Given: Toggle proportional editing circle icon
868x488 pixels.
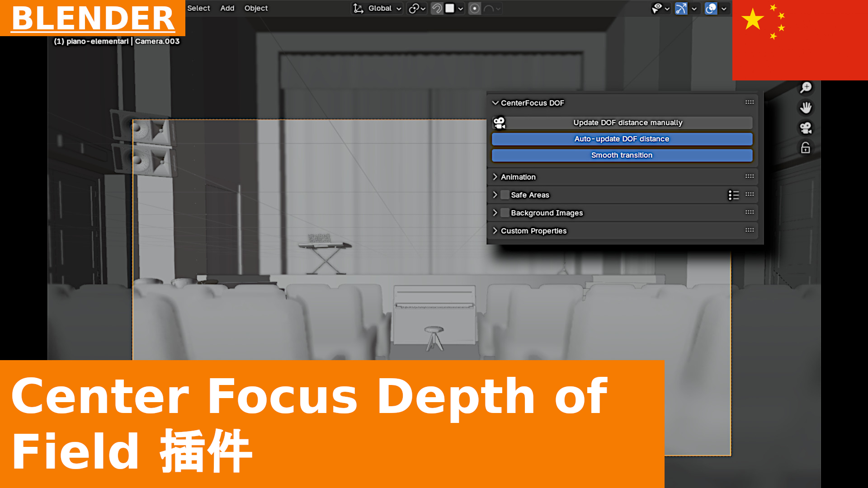Looking at the screenshot, I should point(474,8).
